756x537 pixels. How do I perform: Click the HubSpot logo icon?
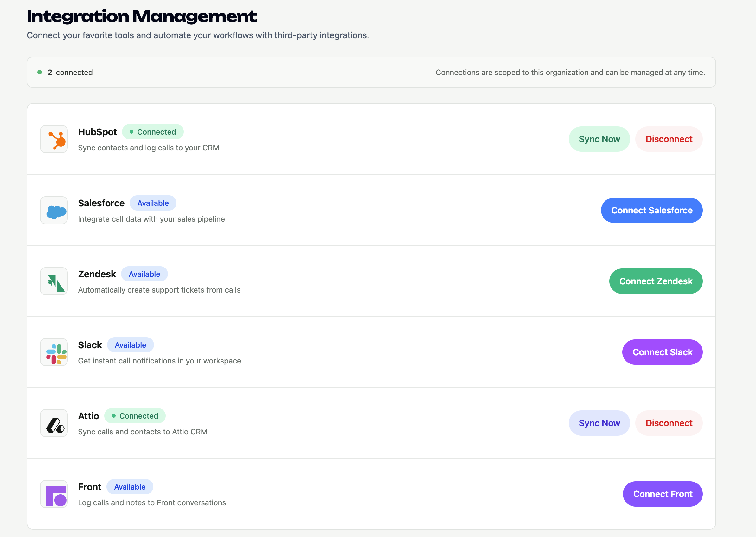pos(54,139)
